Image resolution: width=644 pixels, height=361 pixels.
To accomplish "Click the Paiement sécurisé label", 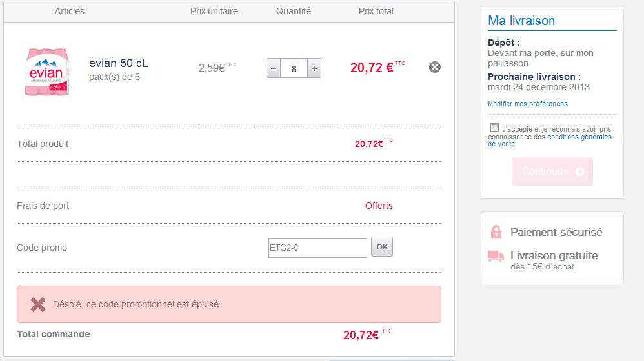I will [x=556, y=232].
